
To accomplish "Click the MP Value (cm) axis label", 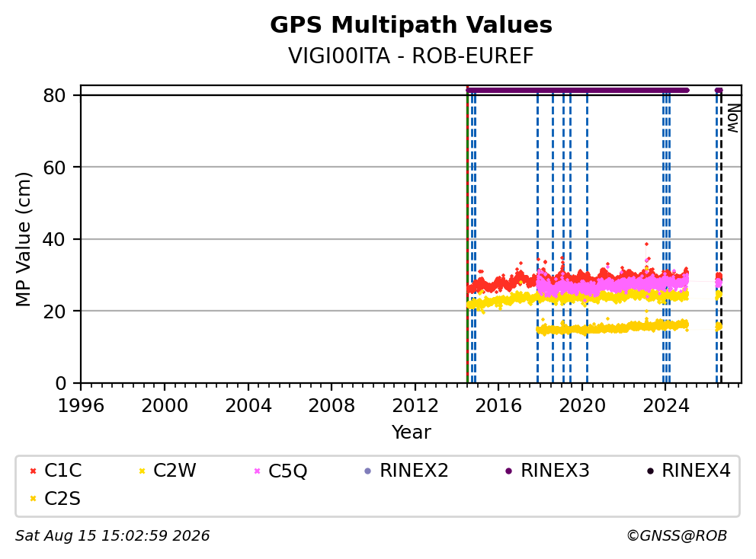I will click(x=23, y=239).
